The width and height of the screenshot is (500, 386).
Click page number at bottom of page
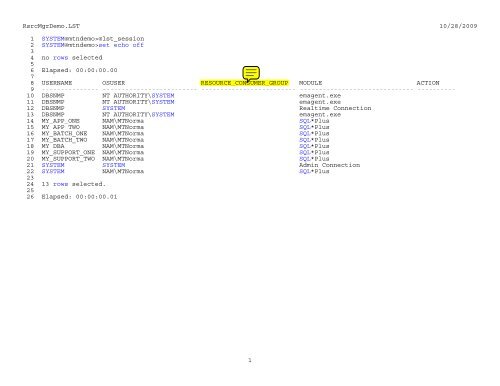250,360
